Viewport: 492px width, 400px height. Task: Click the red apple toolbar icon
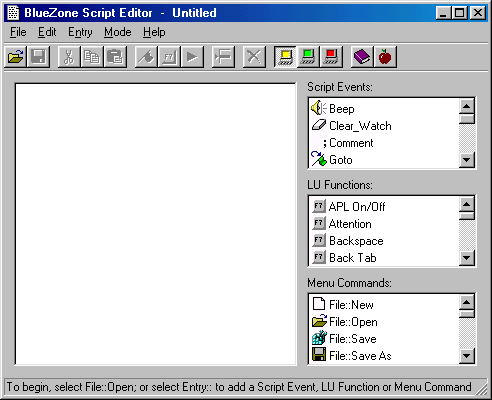pyautogui.click(x=385, y=57)
